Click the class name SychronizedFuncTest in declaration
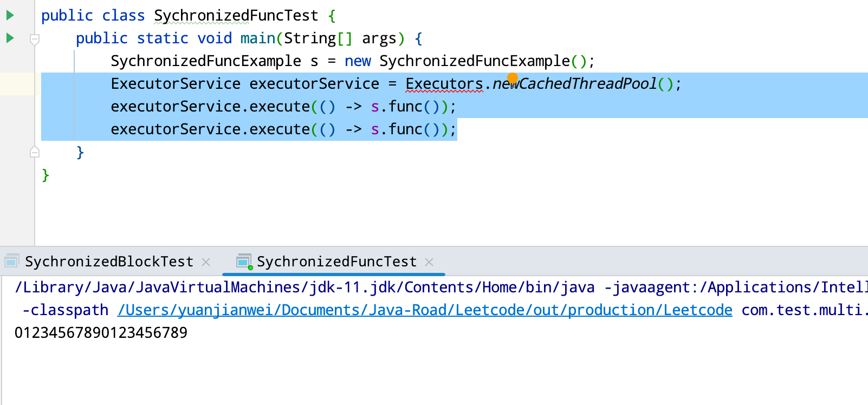Screen dimensions: 868x405 (236, 16)
